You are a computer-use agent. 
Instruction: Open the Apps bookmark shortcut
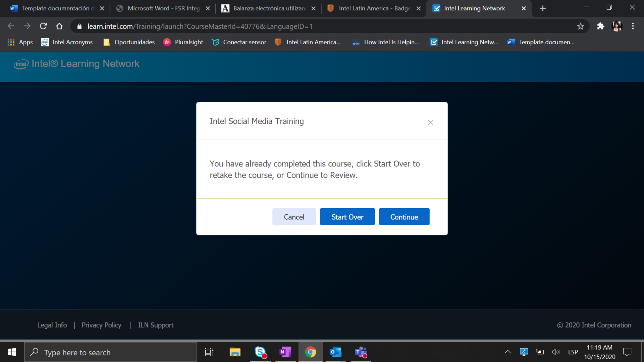pos(20,42)
